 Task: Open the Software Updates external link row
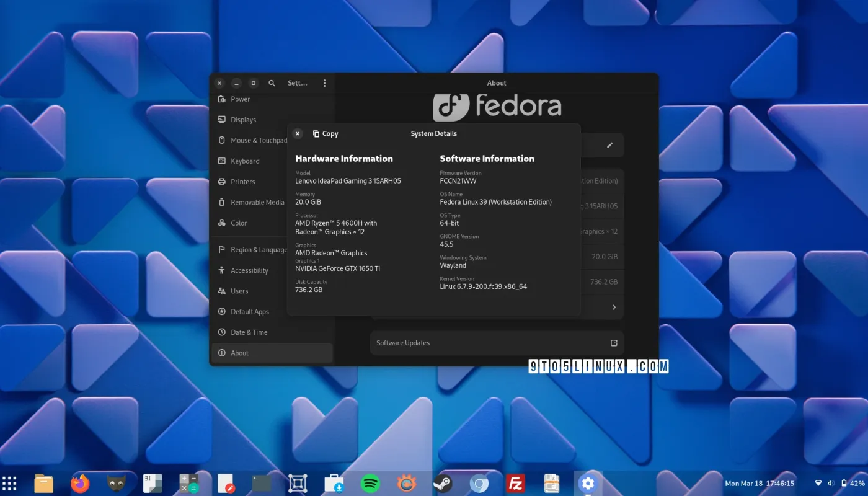tap(497, 343)
